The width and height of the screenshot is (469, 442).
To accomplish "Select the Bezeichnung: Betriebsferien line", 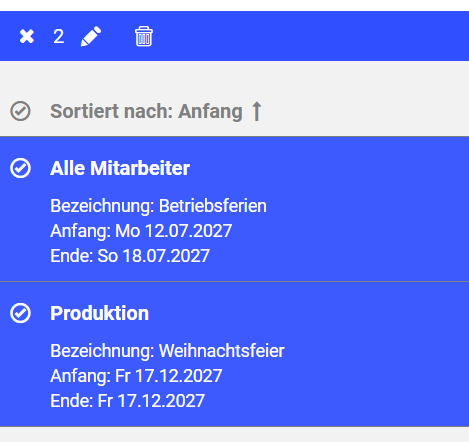I will [x=158, y=206].
